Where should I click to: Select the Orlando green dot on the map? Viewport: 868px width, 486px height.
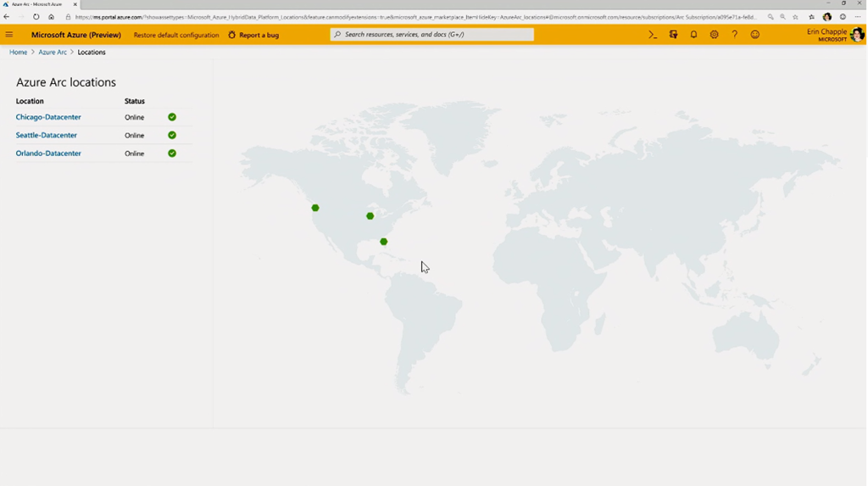click(x=384, y=242)
